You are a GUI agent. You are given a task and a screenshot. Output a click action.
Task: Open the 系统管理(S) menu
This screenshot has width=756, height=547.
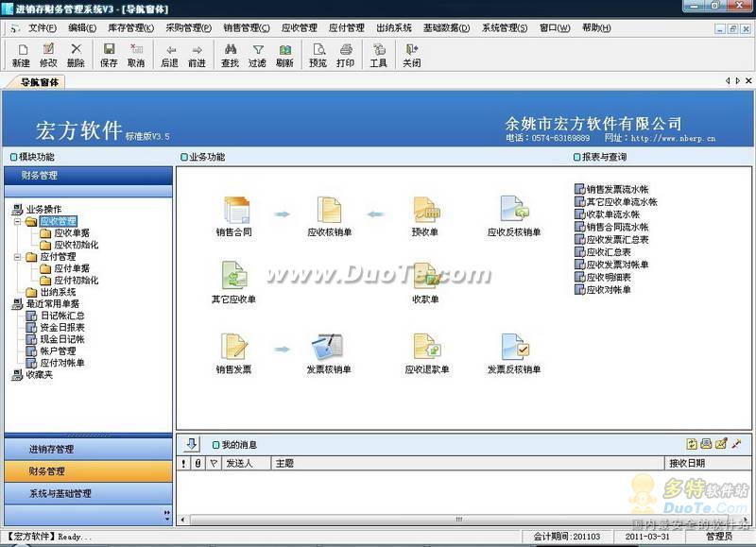pyautogui.click(x=505, y=28)
